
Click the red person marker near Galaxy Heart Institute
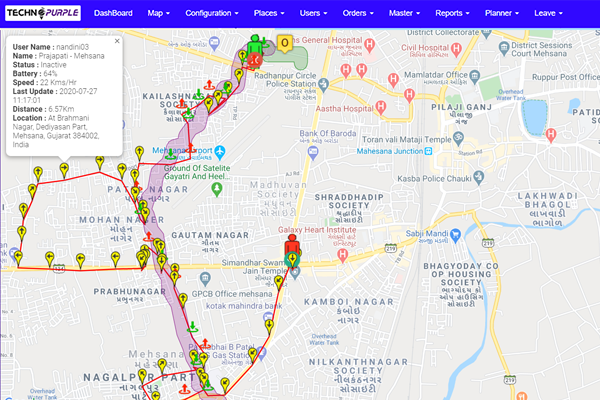[x=292, y=245]
